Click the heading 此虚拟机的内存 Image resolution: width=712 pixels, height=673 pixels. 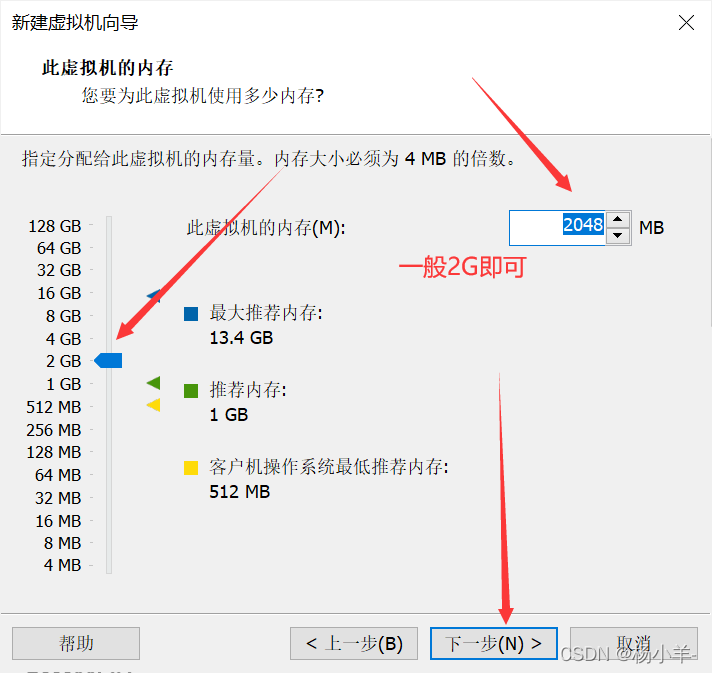click(x=108, y=68)
